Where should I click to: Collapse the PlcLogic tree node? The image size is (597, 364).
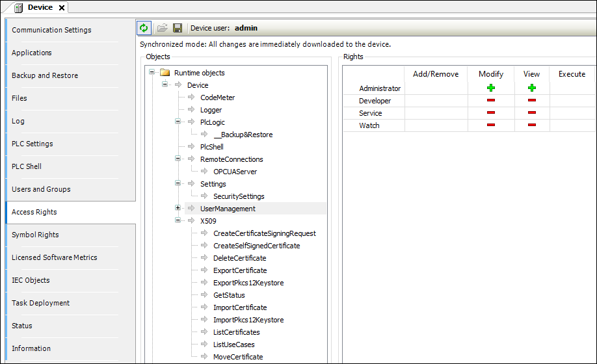pos(178,122)
